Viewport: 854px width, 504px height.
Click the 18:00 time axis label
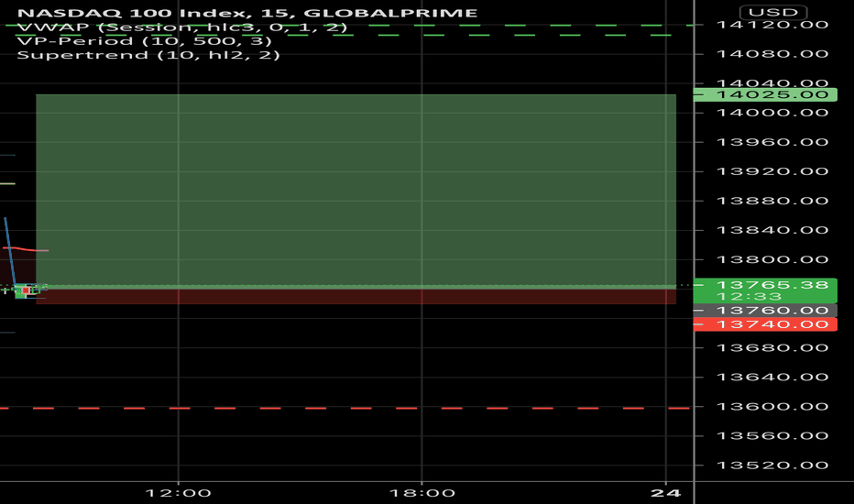pyautogui.click(x=422, y=493)
